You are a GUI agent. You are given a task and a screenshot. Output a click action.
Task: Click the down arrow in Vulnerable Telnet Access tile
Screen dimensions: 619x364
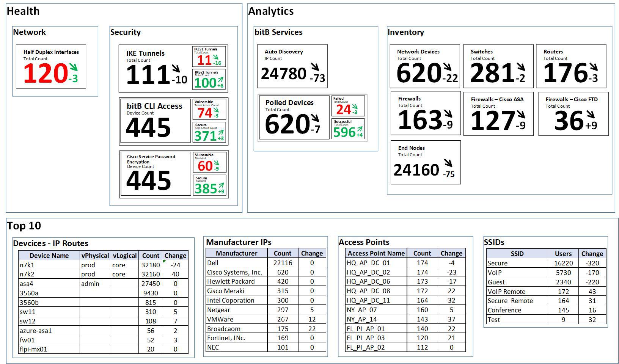coord(216,109)
